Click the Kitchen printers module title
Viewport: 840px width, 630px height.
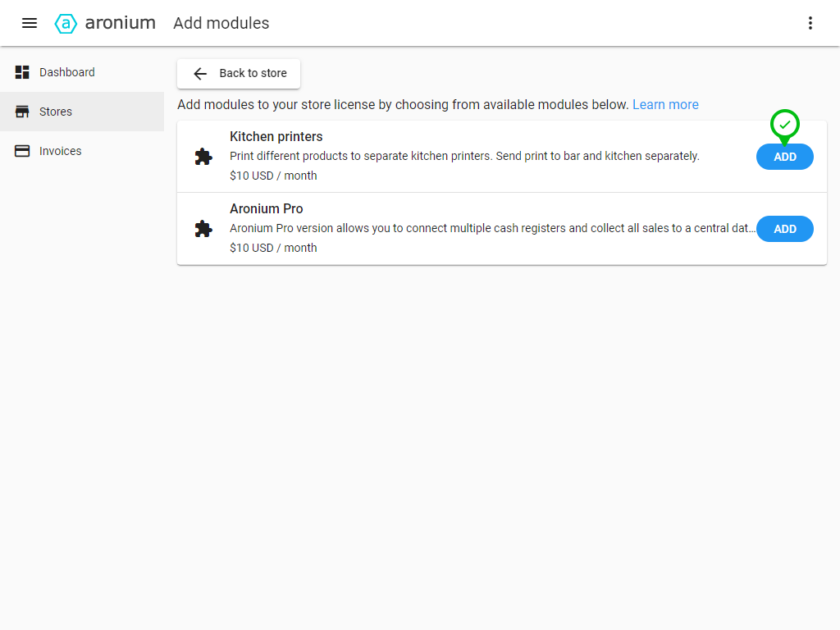tap(276, 137)
